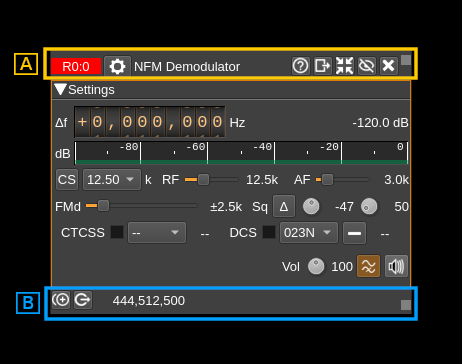Click the 12.5k RF bandwidth value
Screen dimensions: 462x364
(x=262, y=180)
